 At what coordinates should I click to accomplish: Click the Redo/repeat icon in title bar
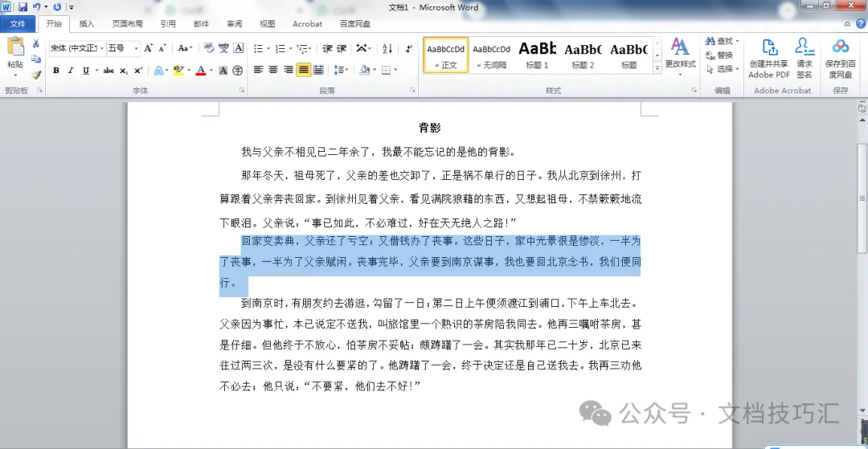[x=57, y=7]
